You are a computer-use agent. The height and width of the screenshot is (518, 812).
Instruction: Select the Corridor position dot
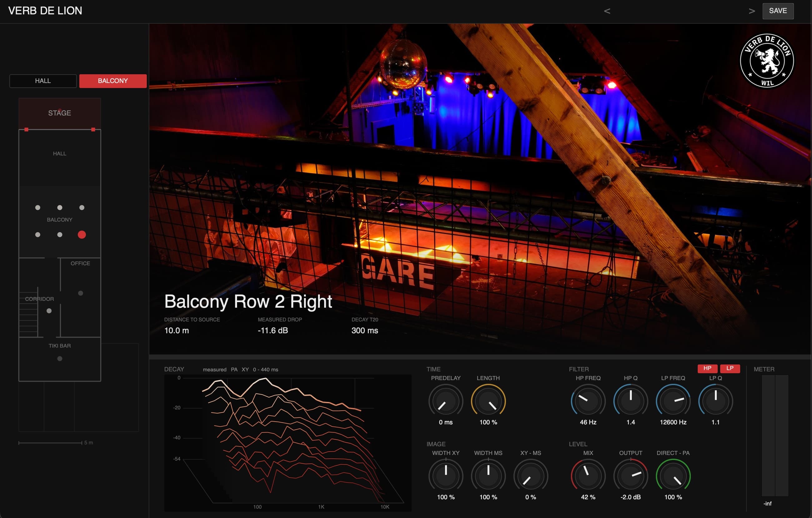(x=49, y=311)
